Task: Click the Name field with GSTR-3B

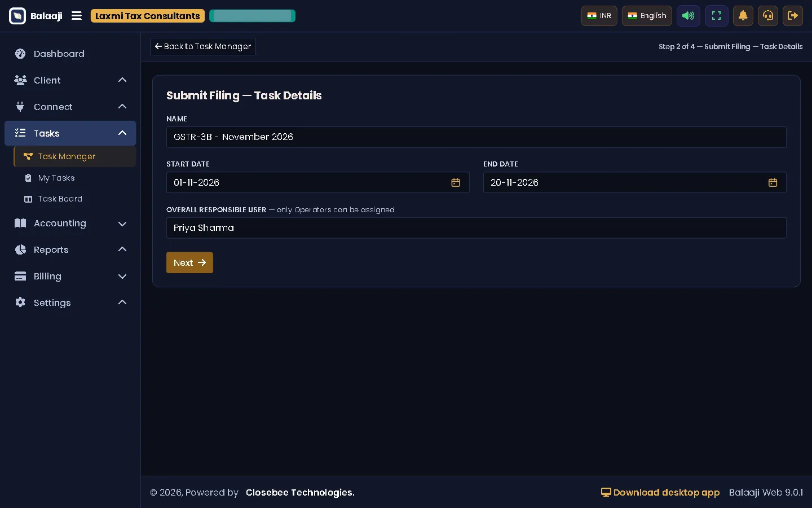Action: pyautogui.click(x=476, y=137)
